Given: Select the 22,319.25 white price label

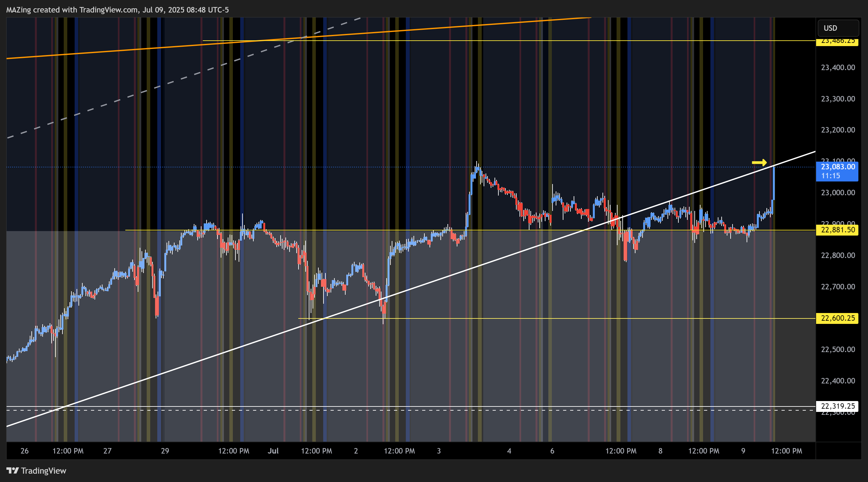Looking at the screenshot, I should point(837,406).
